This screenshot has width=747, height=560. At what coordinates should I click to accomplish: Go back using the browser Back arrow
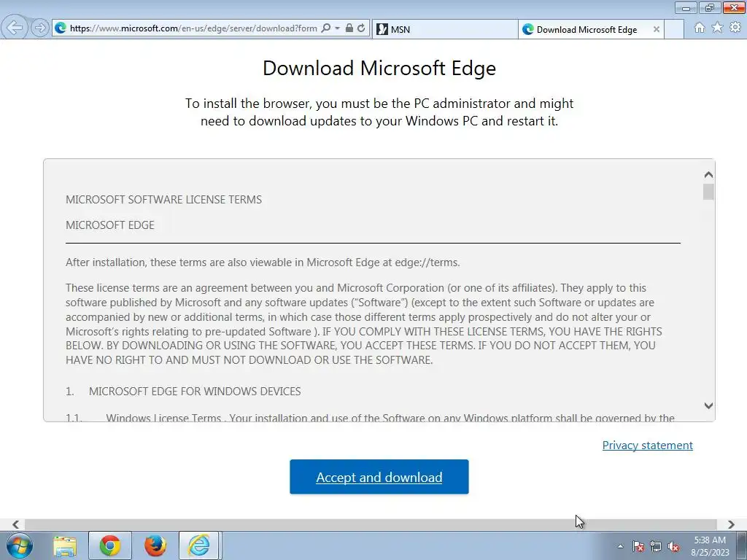[15, 28]
